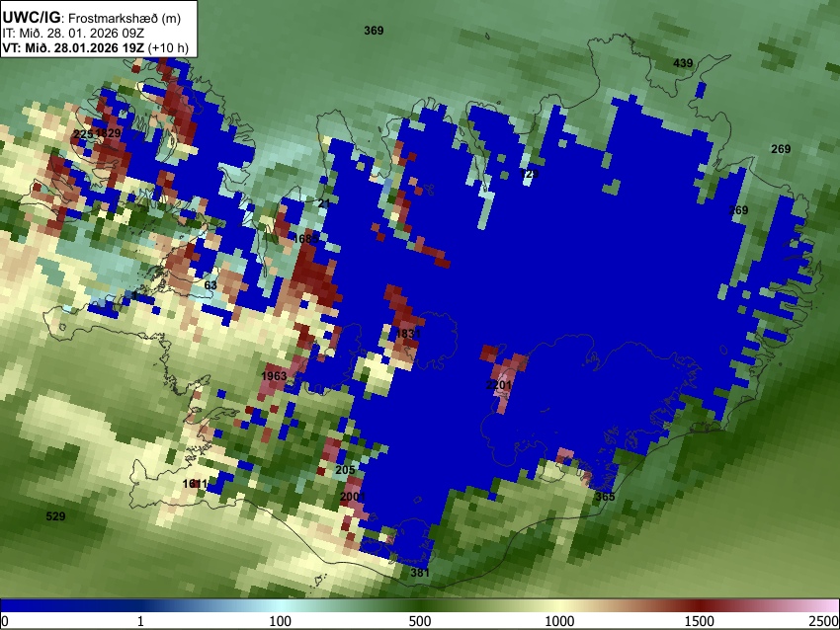The width and height of the screenshot is (840, 630).
Task: Click the 2201 value label on the map
Action: [x=499, y=385]
